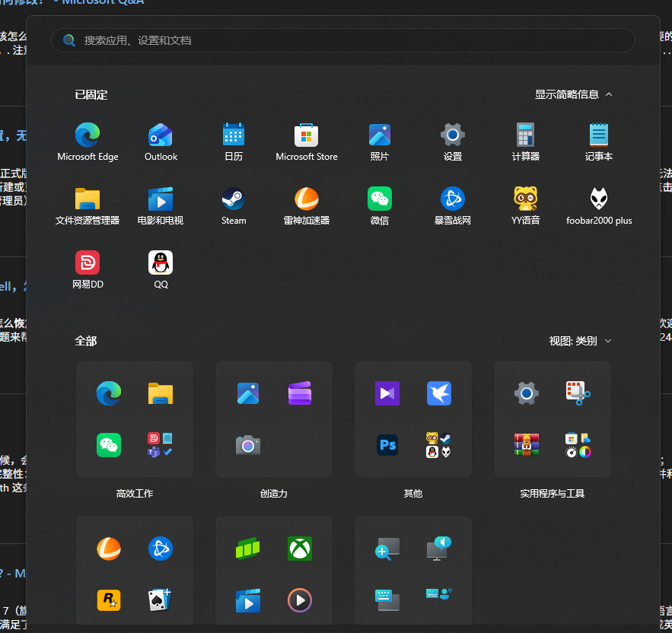
Task: Open the 网易DD app
Action: click(x=88, y=270)
